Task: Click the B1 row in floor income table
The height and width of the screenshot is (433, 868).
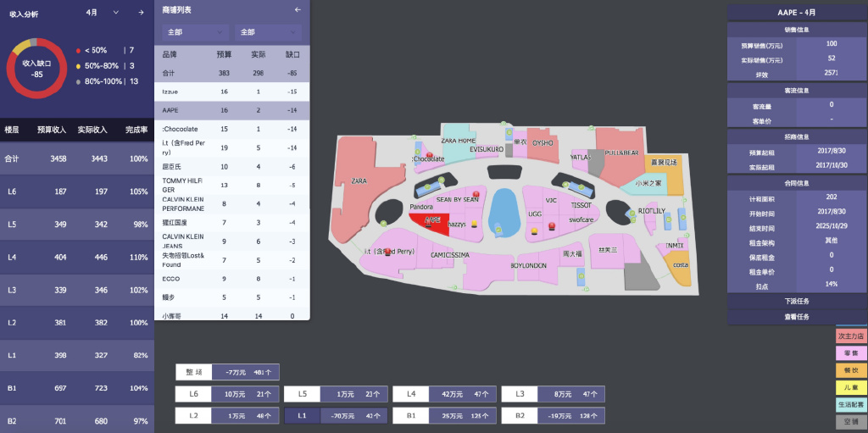Action: point(77,388)
